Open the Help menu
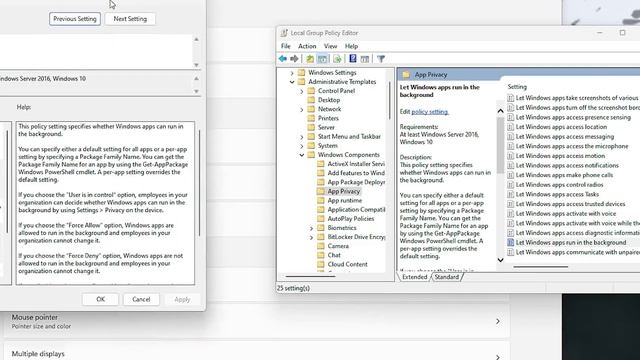The width and height of the screenshot is (640, 360). [x=351, y=46]
